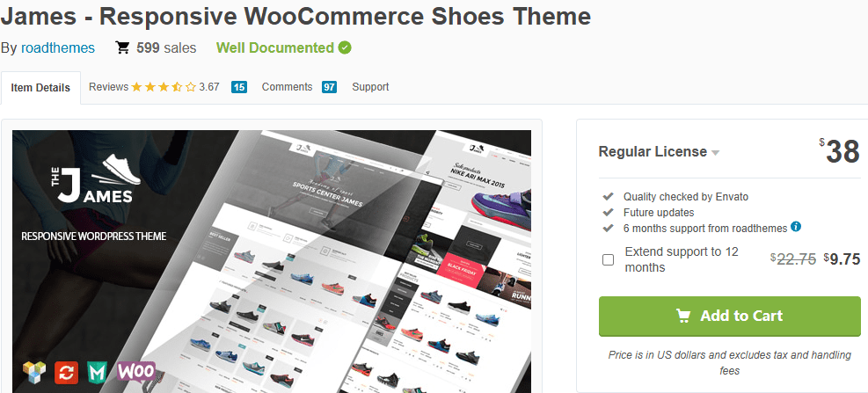Click the Quality checked by Envato line
868x393 pixels.
(x=686, y=197)
